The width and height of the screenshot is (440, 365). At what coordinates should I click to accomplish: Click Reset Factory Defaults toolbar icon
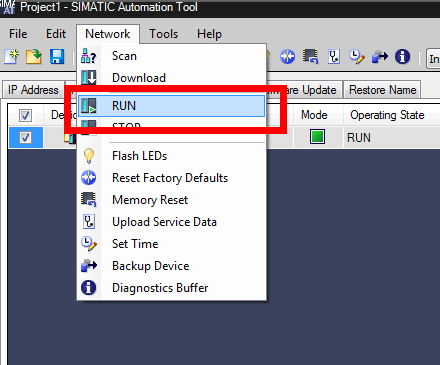(287, 56)
